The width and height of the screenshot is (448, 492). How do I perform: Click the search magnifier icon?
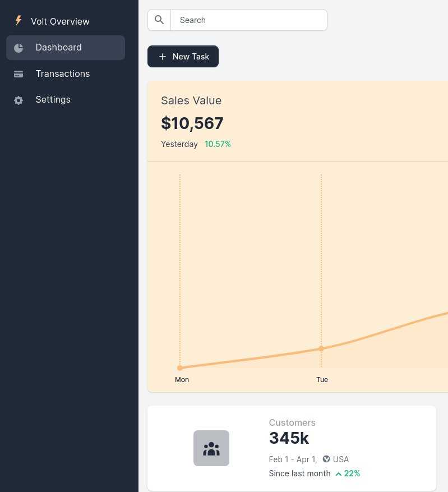(159, 20)
